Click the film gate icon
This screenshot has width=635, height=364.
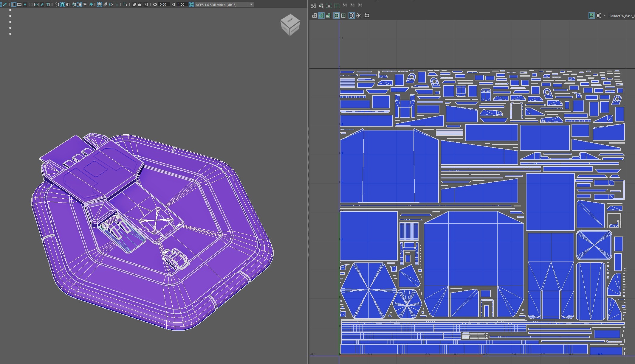click(19, 4)
